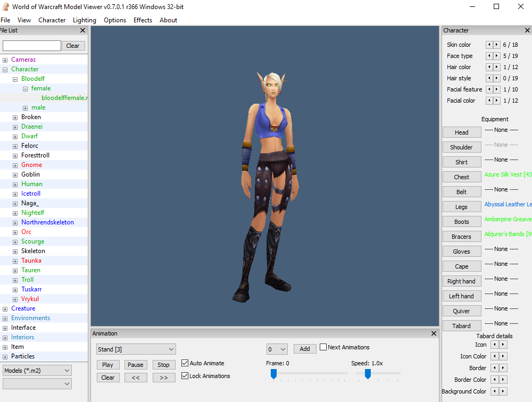Close the Character panel
532x402 pixels.
527,30
